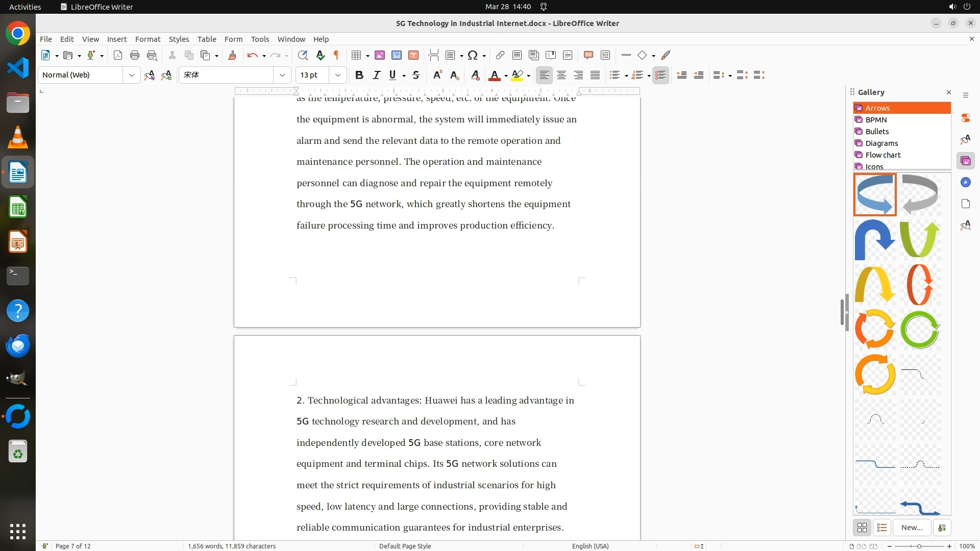This screenshot has height=551, width=980.
Task: Expand the paragraph style dropdown
Action: coord(131,76)
